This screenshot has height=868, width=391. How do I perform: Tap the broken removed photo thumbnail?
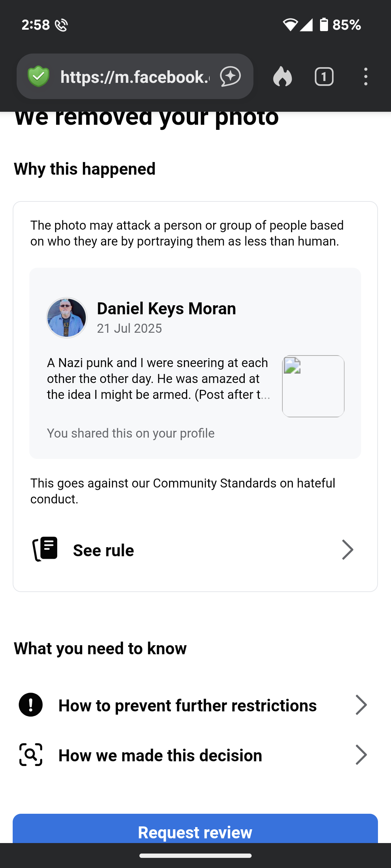[x=313, y=386]
